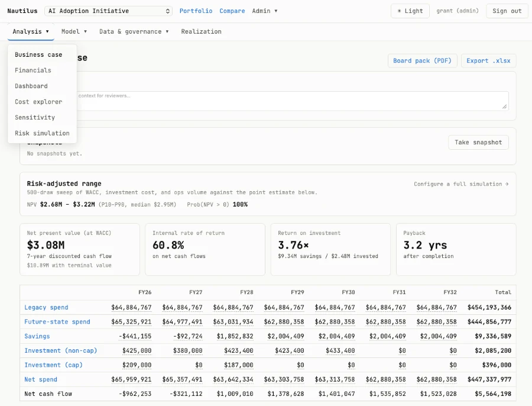Click FY30 non-cap investment value $433,400

tap(340, 350)
